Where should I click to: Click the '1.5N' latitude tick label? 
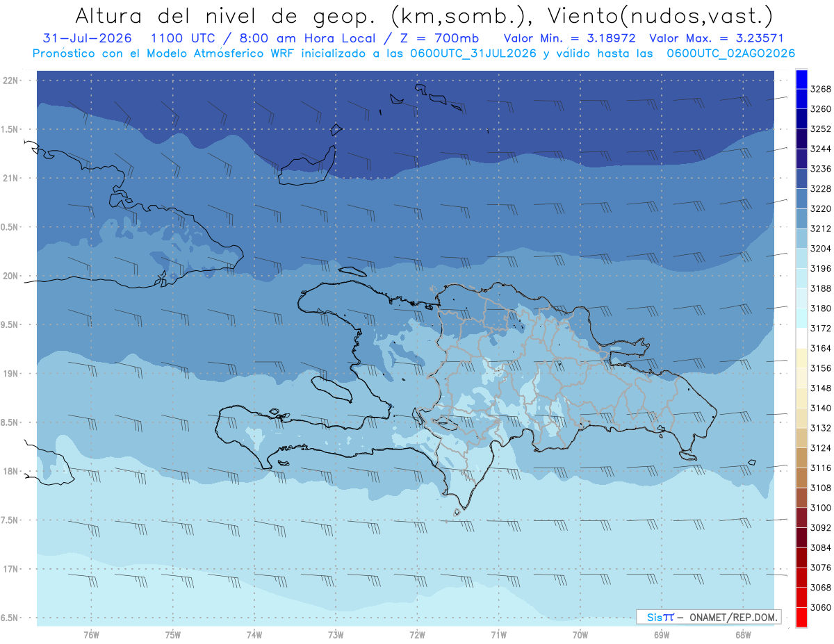[10, 129]
